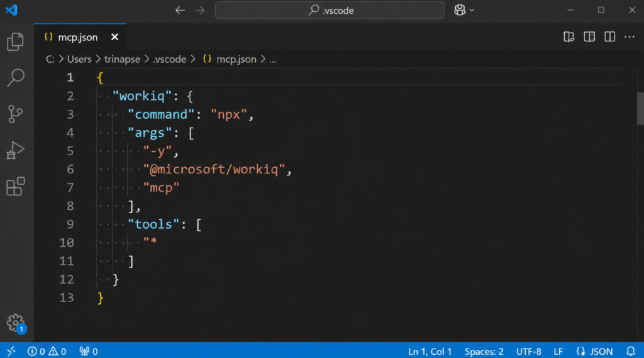Go forward with the right arrow
The width and height of the screenshot is (644, 358).
pyautogui.click(x=199, y=10)
